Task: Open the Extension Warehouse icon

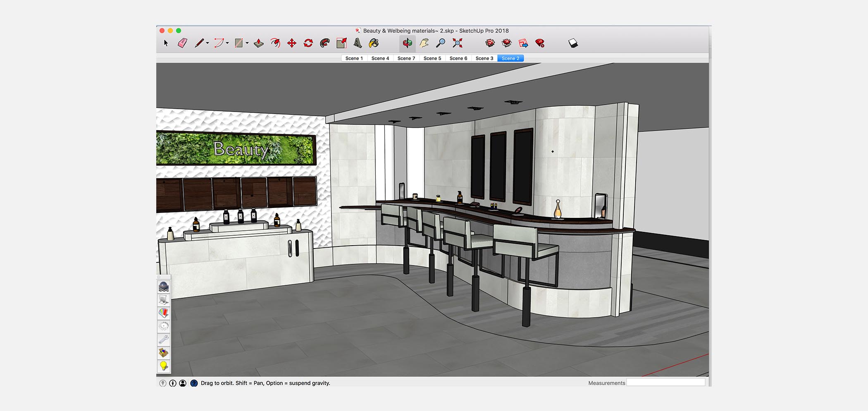Action: point(507,43)
